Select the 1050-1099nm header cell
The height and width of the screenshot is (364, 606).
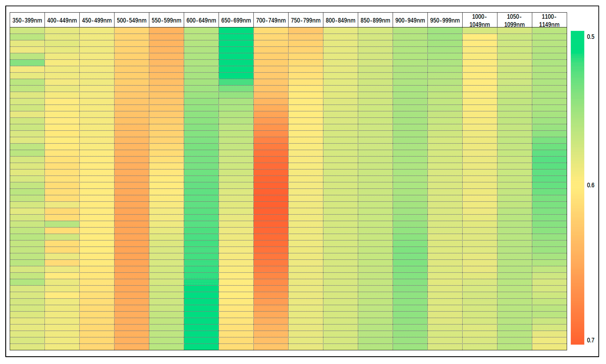tap(515, 20)
